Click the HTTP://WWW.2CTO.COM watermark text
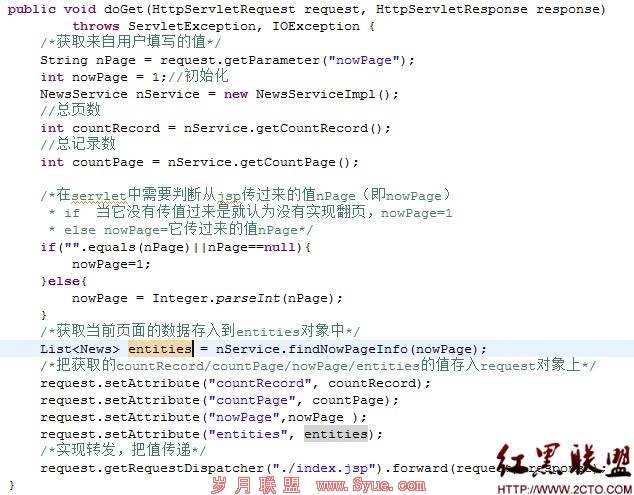634x495 pixels. [x=565, y=489]
